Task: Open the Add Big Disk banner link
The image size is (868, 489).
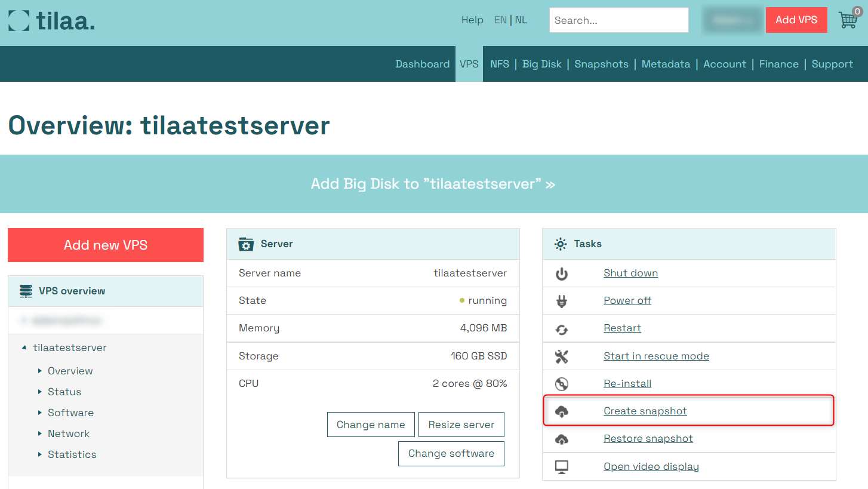Action: point(433,184)
